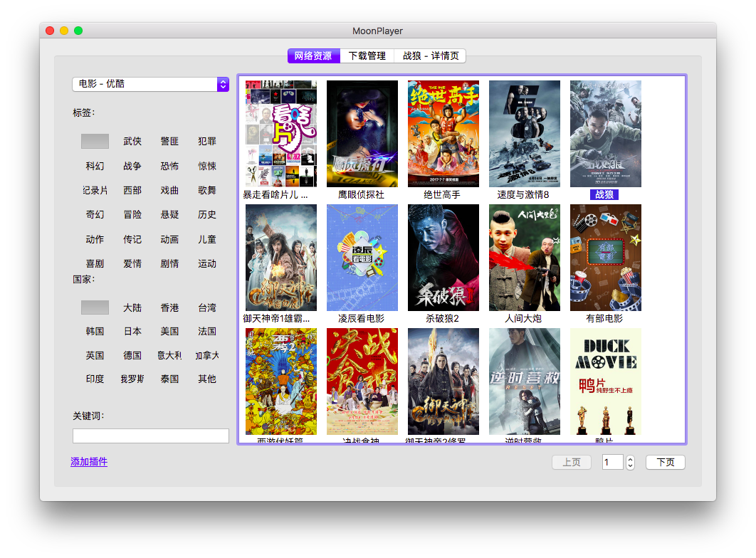The image size is (756, 558).
Task: Open the 鹰眼侦探社 poster
Action: click(x=362, y=134)
